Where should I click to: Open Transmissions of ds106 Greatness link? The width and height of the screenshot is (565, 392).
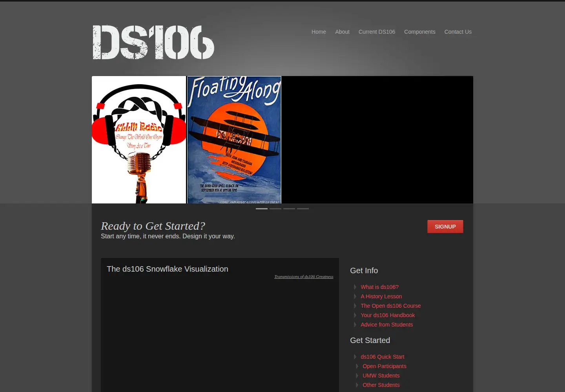[304, 277]
